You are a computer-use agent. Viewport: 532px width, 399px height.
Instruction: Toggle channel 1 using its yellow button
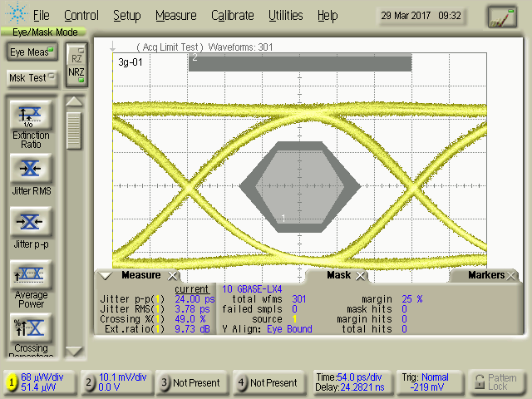click(12, 382)
